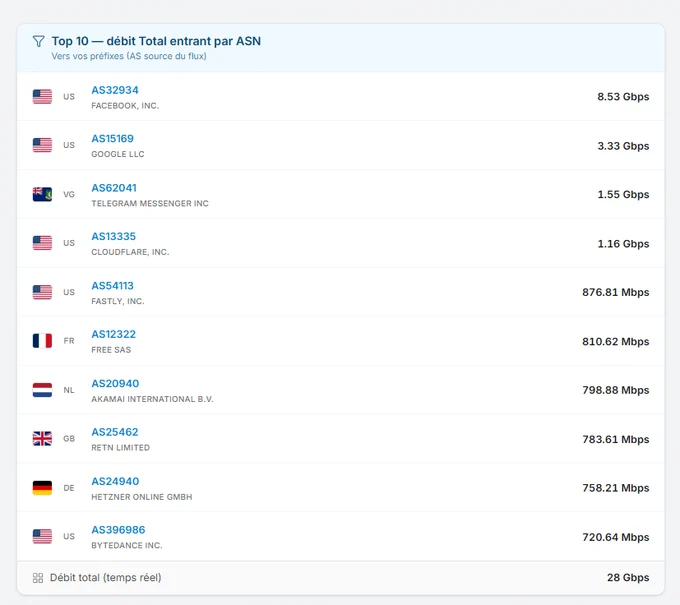The image size is (680, 605).
Task: Click the Netherlands flag for Akamai
Action: coord(42,390)
